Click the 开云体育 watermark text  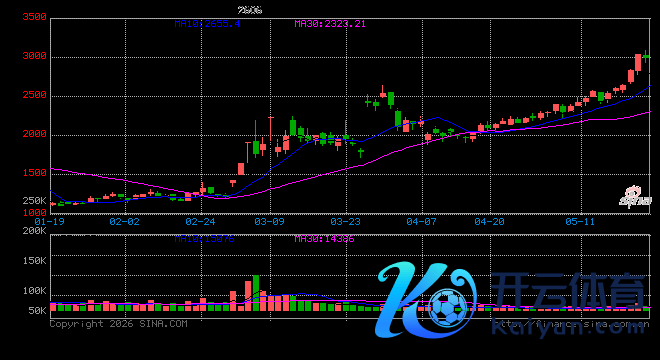(x=568, y=291)
